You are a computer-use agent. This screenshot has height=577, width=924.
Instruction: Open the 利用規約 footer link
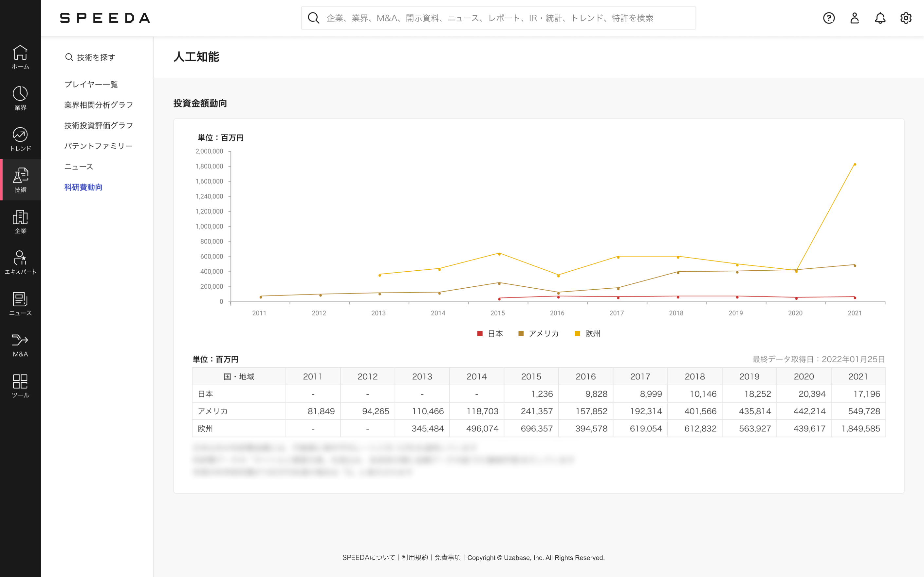tap(415, 558)
